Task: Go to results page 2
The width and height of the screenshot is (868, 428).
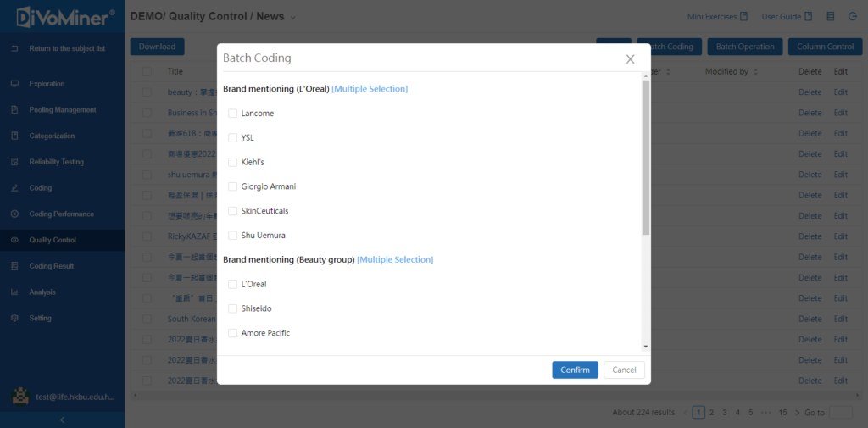Action: (x=711, y=413)
